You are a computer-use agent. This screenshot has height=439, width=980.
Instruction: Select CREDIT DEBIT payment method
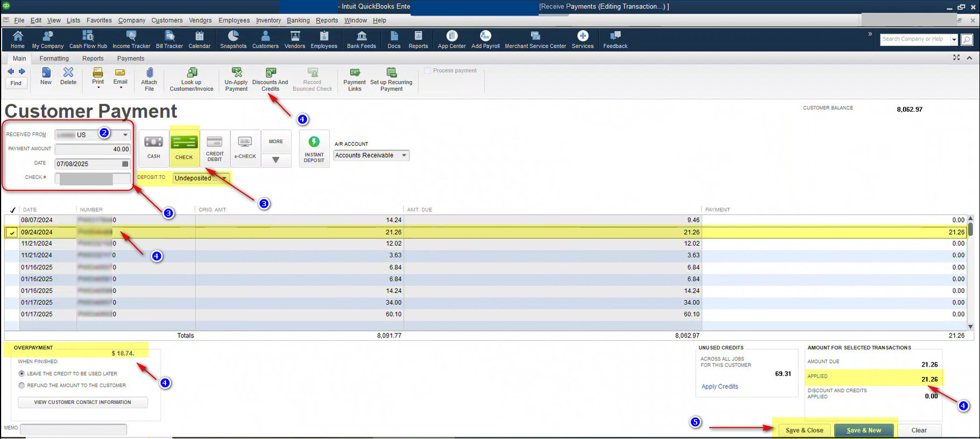(215, 147)
